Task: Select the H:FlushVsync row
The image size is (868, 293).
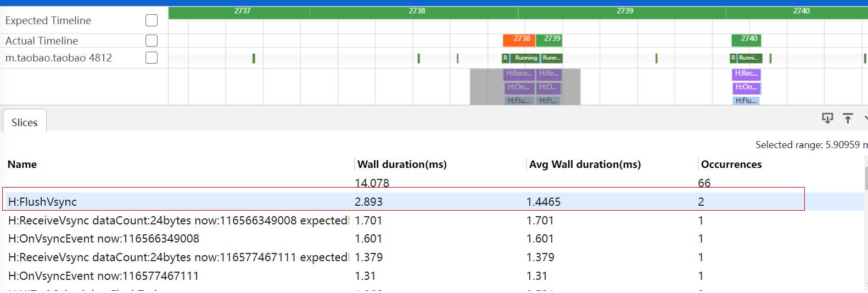Action: 42,202
